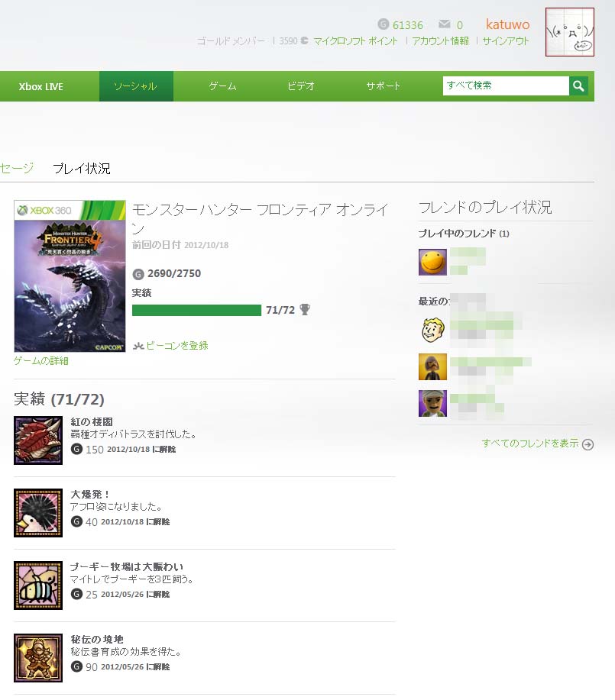Click the search magnifier button
The width and height of the screenshot is (615, 700).
coord(578,85)
